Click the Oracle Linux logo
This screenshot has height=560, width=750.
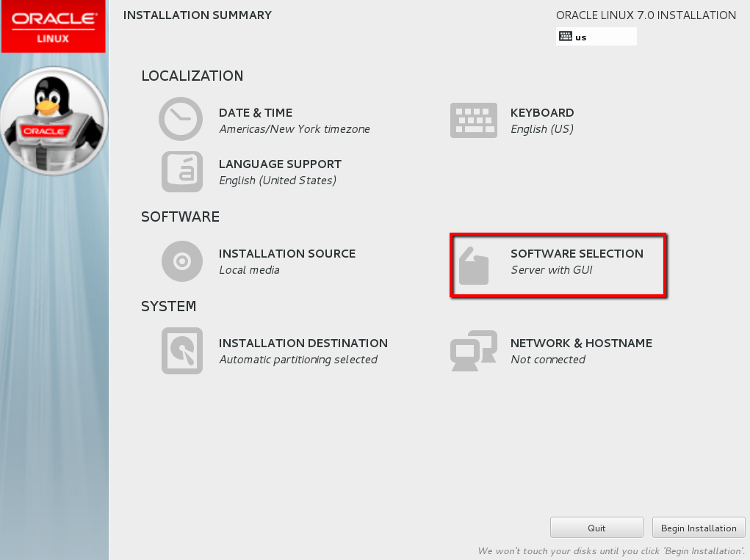click(x=53, y=26)
